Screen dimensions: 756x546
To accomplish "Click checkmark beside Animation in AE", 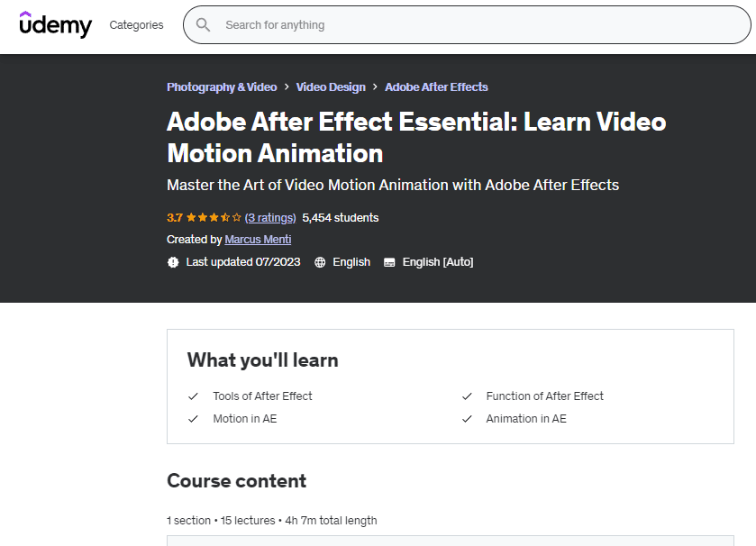I will point(467,419).
